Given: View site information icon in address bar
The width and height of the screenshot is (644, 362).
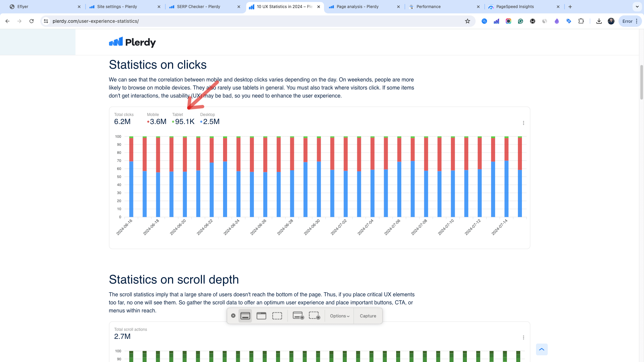Looking at the screenshot, I should tap(46, 21).
